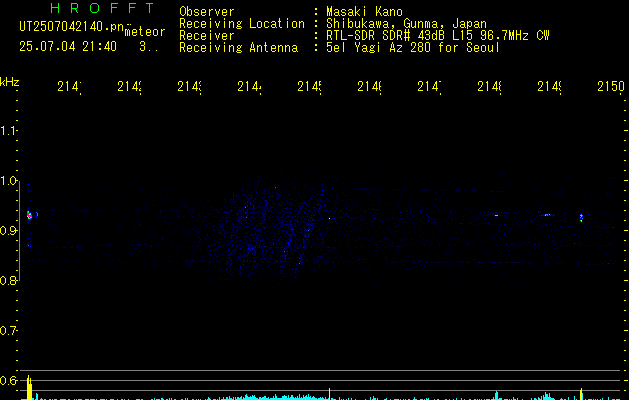This screenshot has width=629, height=400.
Task: Click the 0.7 kHz frequency tick label
Action: tap(8, 330)
